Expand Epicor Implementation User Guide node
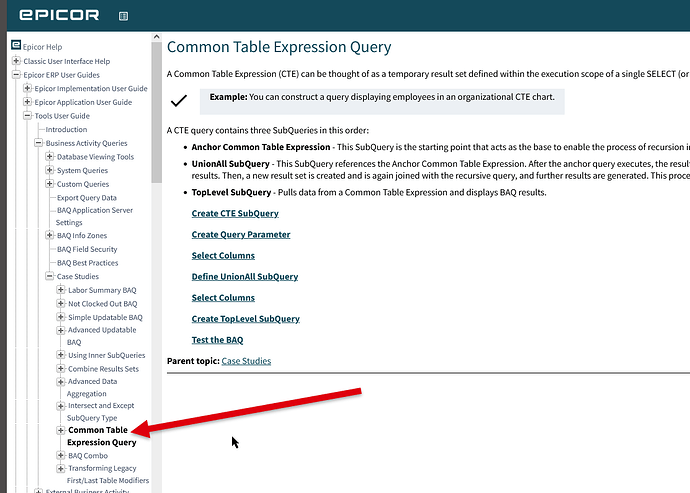The image size is (690, 493). coord(27,88)
